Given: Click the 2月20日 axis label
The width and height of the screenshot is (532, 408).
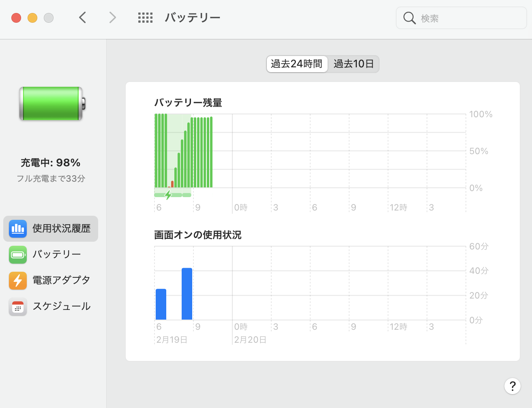Looking at the screenshot, I should (250, 339).
